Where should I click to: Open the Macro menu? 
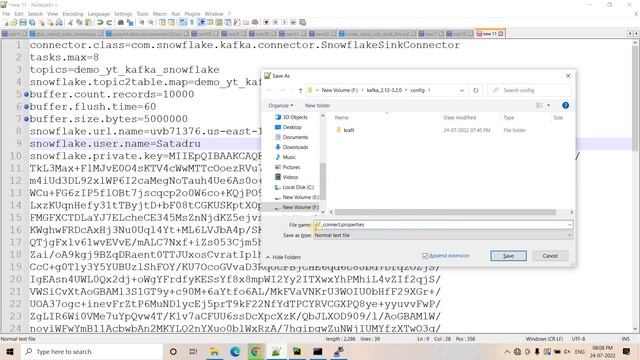(x=160, y=14)
